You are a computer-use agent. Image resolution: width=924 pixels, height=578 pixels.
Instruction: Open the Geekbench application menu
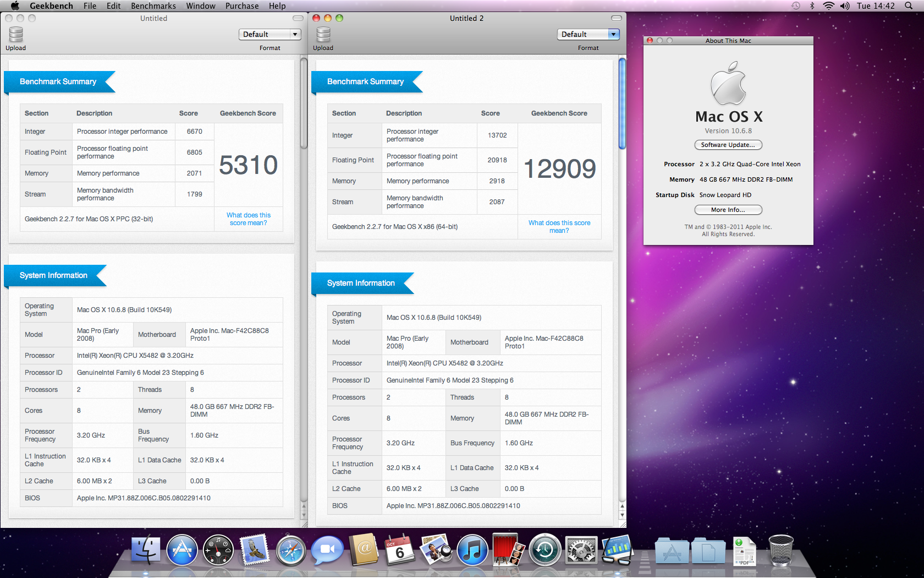tap(51, 6)
